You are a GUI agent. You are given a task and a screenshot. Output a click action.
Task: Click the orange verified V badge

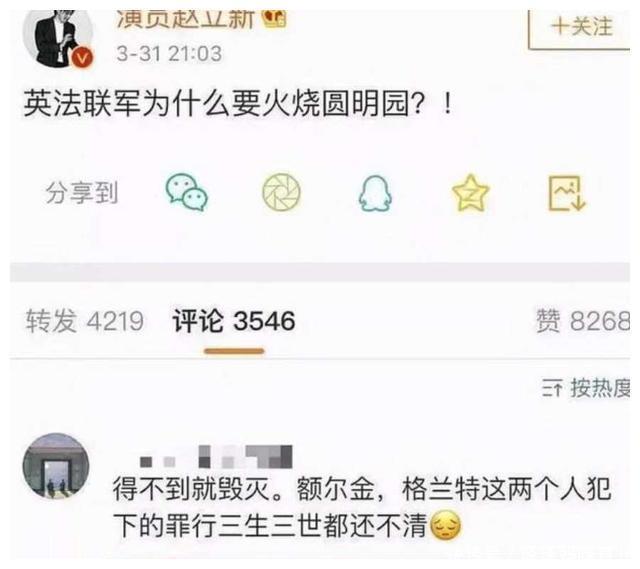(x=82, y=58)
